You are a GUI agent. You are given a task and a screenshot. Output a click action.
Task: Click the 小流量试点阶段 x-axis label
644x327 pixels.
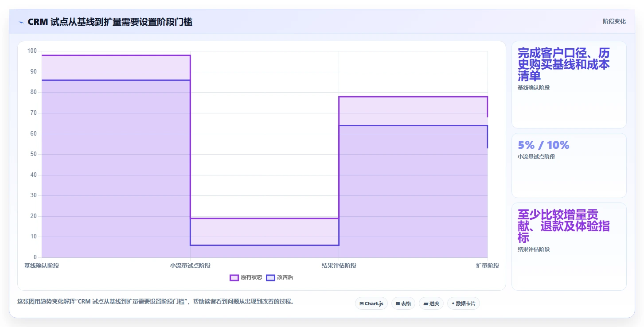pos(190,265)
